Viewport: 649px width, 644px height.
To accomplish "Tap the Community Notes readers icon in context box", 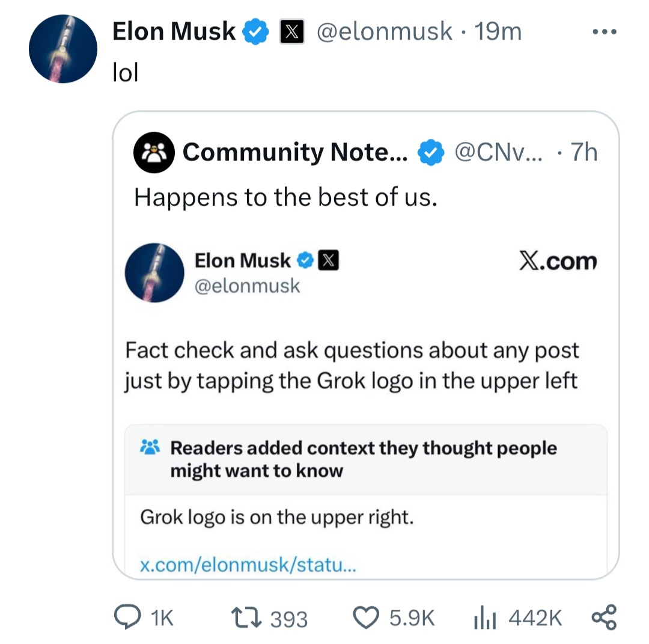I will tap(150, 447).
